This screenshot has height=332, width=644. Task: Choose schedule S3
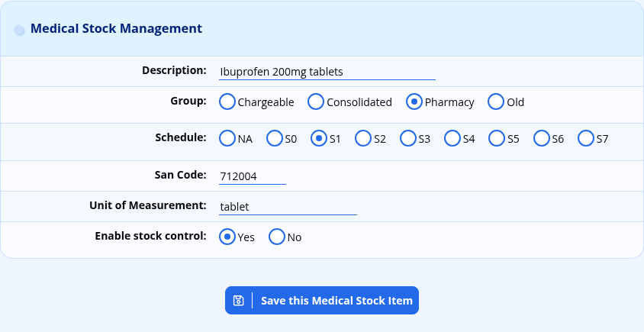click(407, 138)
